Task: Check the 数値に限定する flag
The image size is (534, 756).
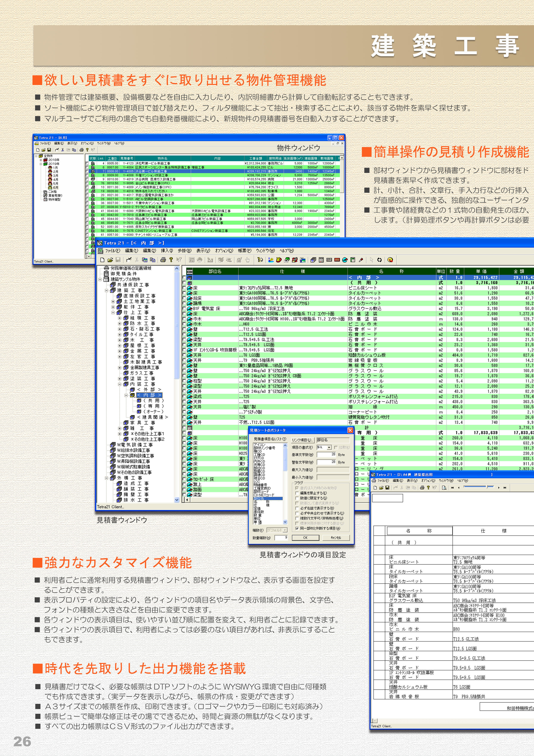Action: 297,498
